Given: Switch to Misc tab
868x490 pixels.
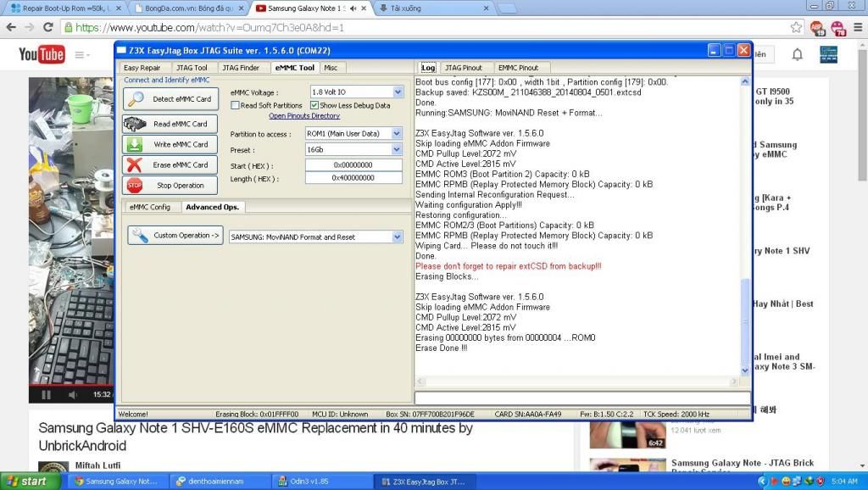Looking at the screenshot, I should pos(331,68).
